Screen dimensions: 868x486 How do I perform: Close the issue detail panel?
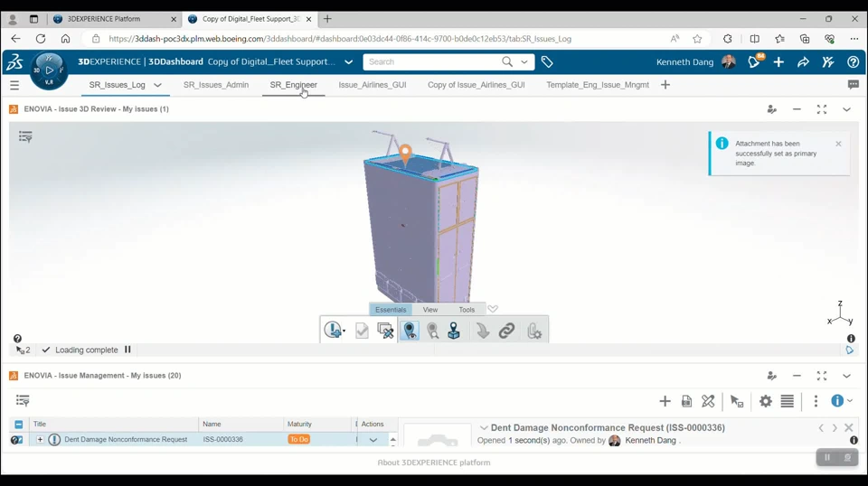849,428
